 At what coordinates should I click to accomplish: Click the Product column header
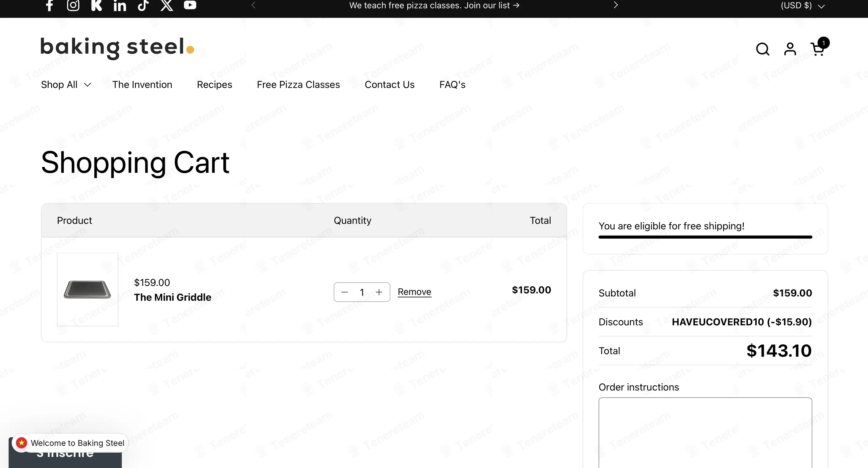pos(74,220)
